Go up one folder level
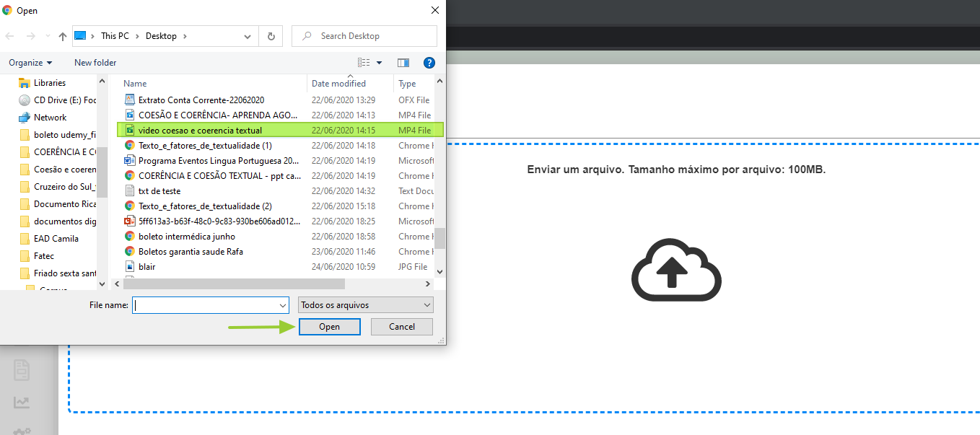980x435 pixels. (x=63, y=36)
